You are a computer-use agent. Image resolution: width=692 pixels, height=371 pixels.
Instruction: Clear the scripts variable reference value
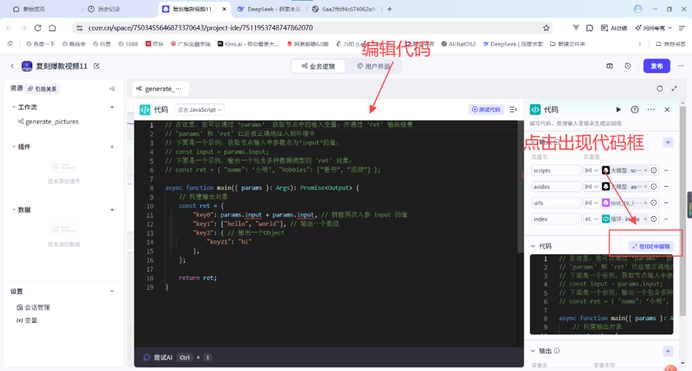point(645,170)
